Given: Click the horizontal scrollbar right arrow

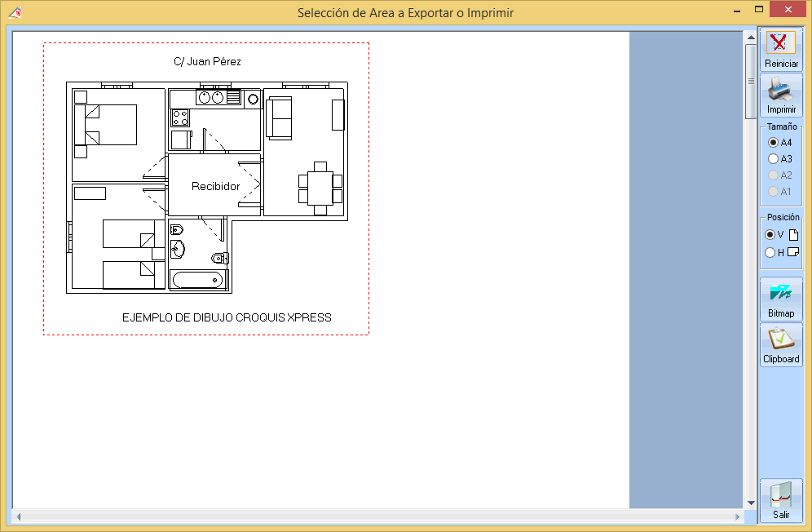Looking at the screenshot, I should click(738, 517).
